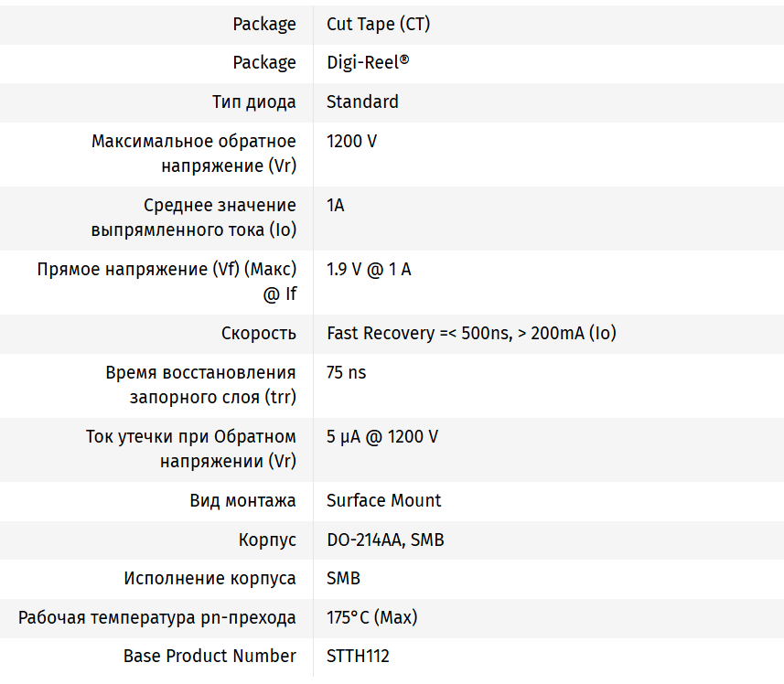
Task: Select the 'Standard' diode type value
Action: point(362,102)
